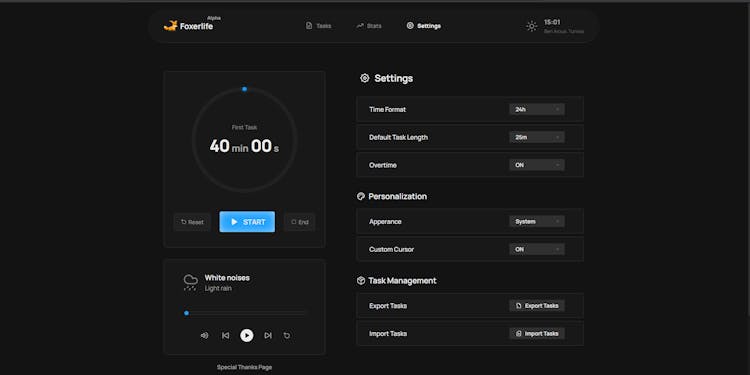
Task: Open the Default Task Length dropdown
Action: [x=537, y=137]
